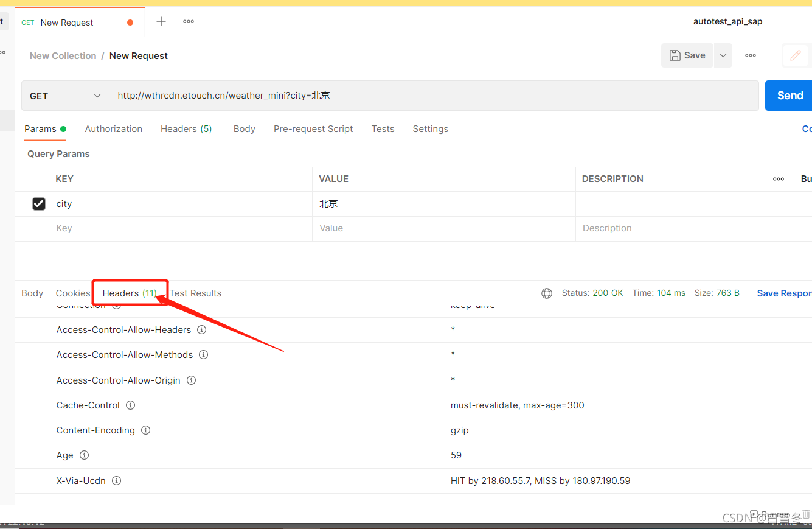This screenshot has width=812, height=529.
Task: Click the New Request breadcrumb title
Action: coord(139,56)
